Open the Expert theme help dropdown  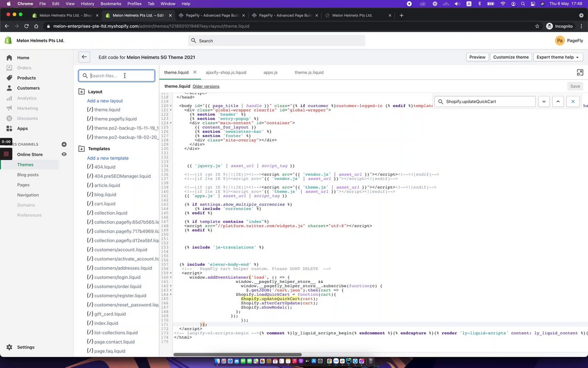[558, 57]
